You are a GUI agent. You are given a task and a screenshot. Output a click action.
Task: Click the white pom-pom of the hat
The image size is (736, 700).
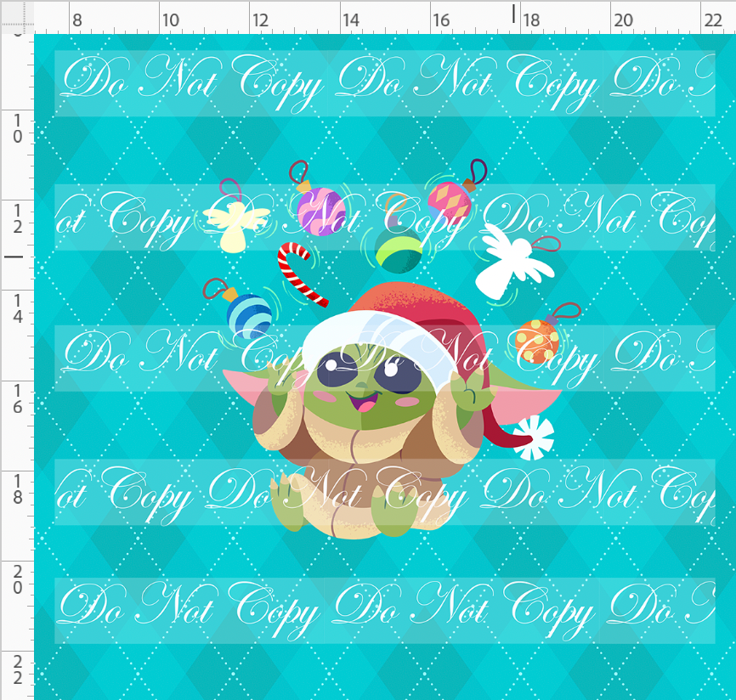[x=533, y=437]
